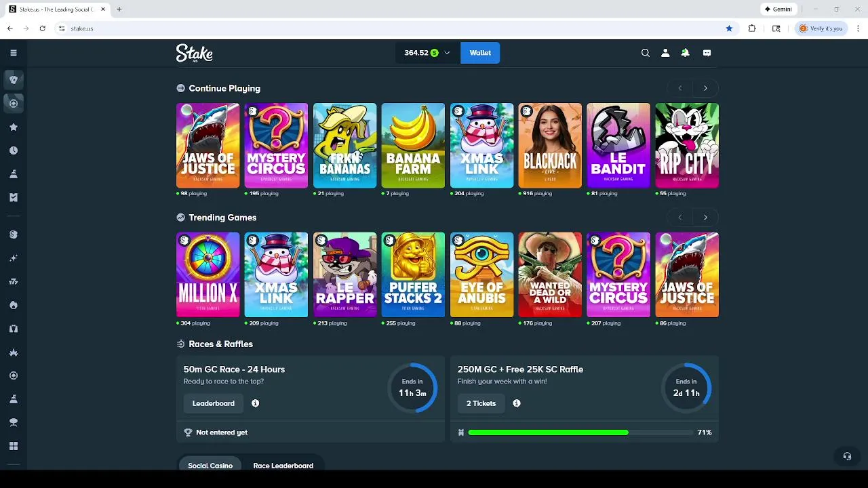Open Puffer Stacks 2 game thumbnail
This screenshot has width=868, height=488.
(413, 275)
